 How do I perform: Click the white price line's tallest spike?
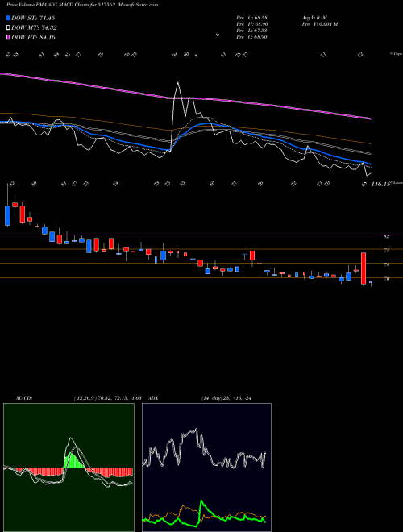(x=177, y=82)
